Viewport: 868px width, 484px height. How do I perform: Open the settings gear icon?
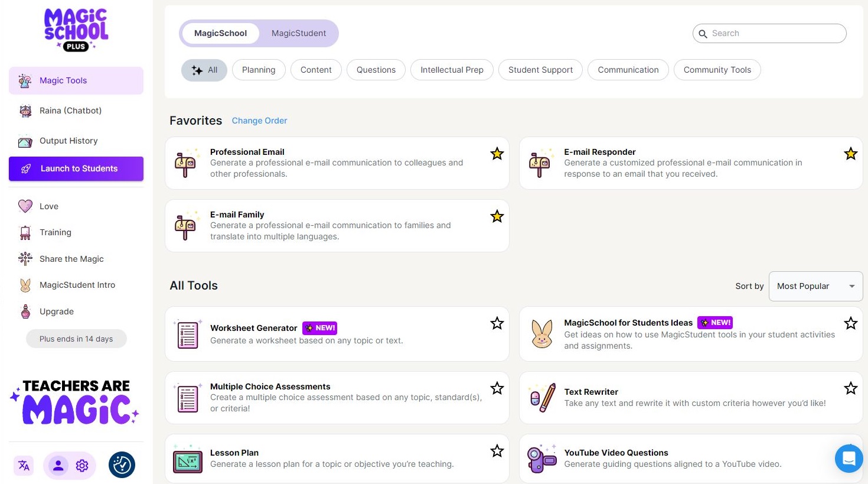[x=82, y=466]
